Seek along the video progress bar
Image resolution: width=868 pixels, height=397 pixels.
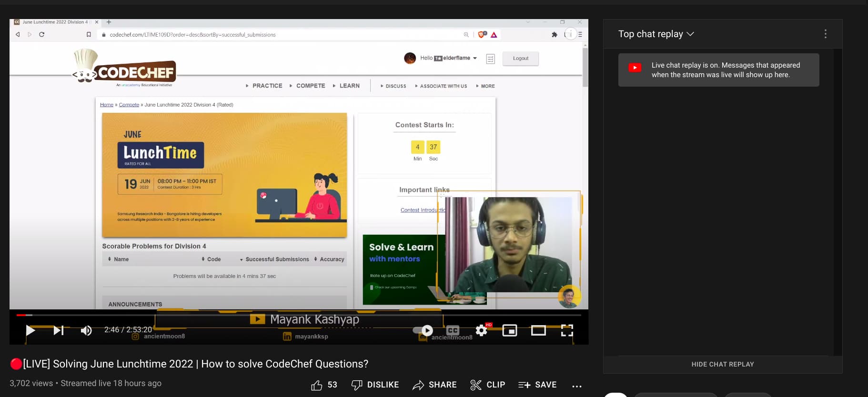[x=299, y=315]
